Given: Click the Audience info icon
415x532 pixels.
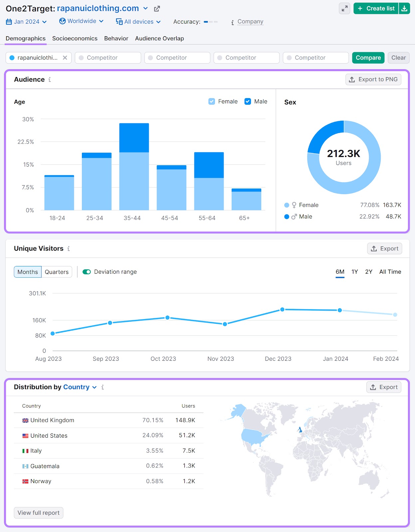Looking at the screenshot, I should point(50,79).
